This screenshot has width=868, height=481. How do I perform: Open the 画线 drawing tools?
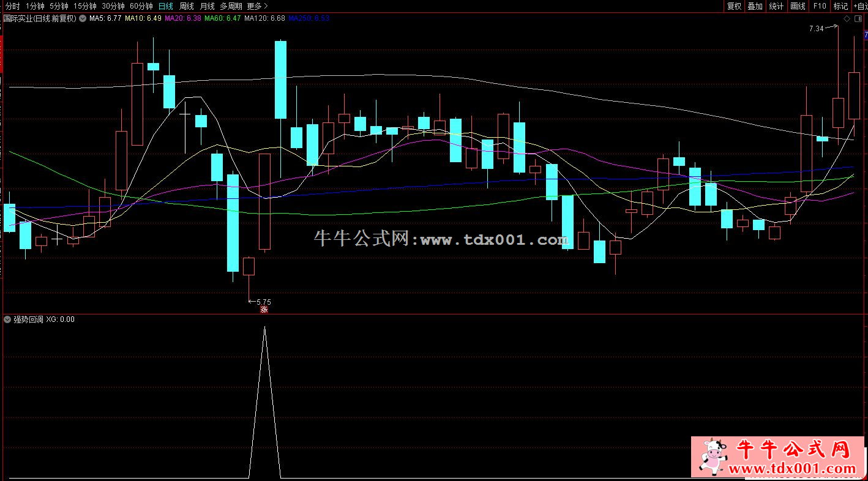798,6
